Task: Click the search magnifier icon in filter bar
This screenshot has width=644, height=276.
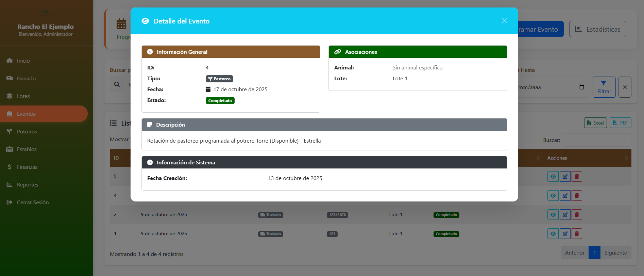Action: click(x=117, y=84)
